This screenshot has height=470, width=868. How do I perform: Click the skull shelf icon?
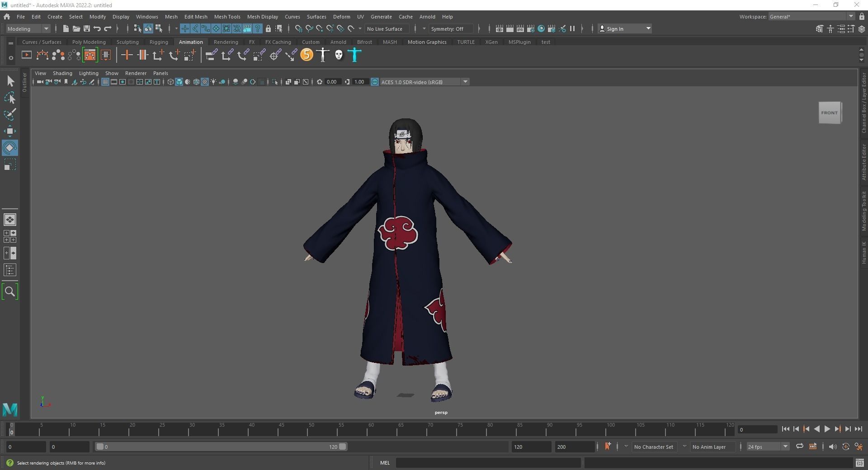339,55
